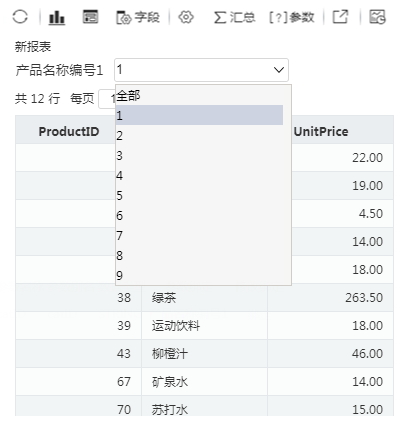Click the ProductID column header

pos(69,132)
